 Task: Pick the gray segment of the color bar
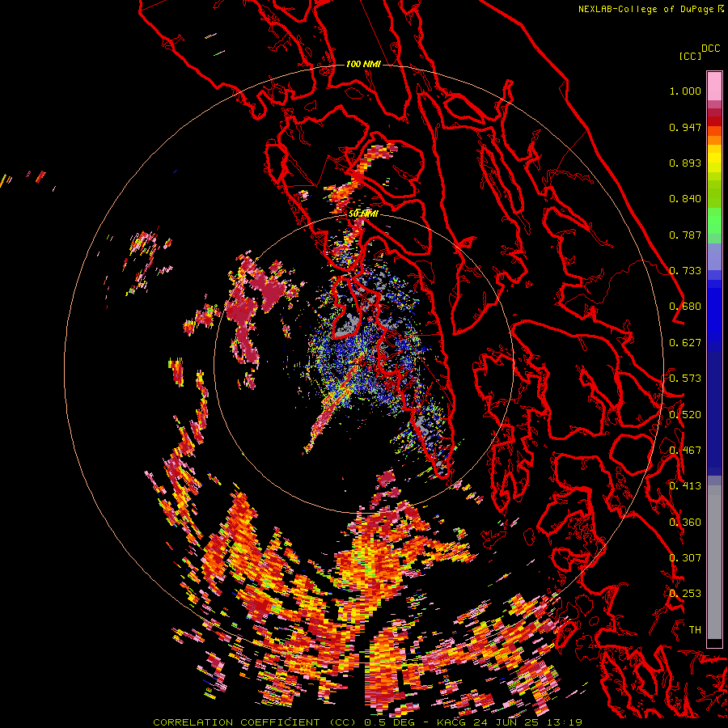(714, 562)
